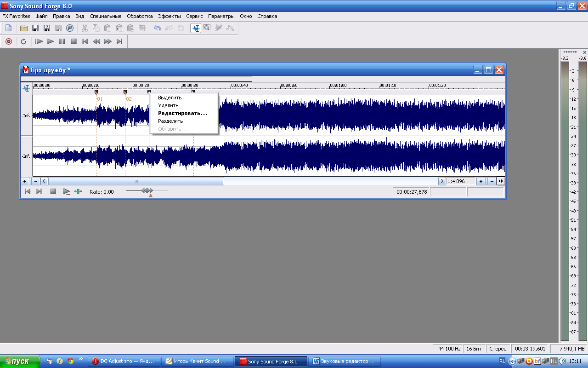Screen dimensions: 588x368
Task: Click the scrub rate slider control
Action: 147,190
